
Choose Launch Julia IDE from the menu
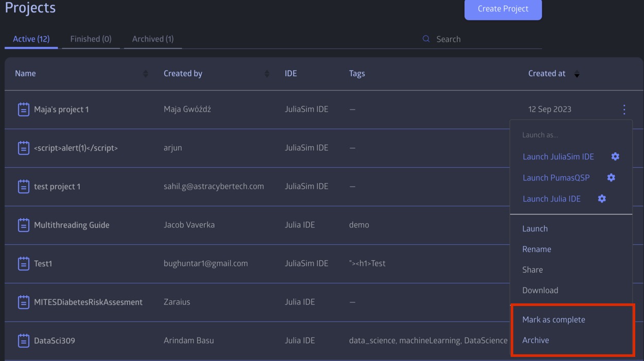(x=551, y=199)
